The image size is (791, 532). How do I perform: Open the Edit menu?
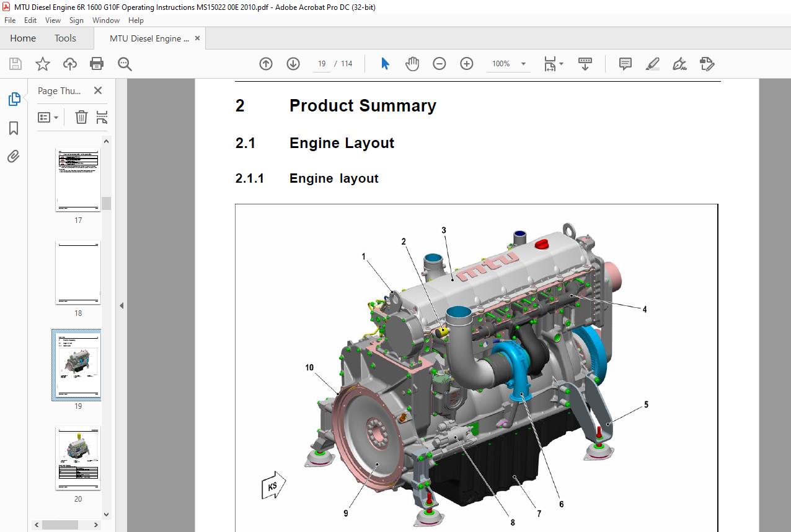click(x=30, y=20)
